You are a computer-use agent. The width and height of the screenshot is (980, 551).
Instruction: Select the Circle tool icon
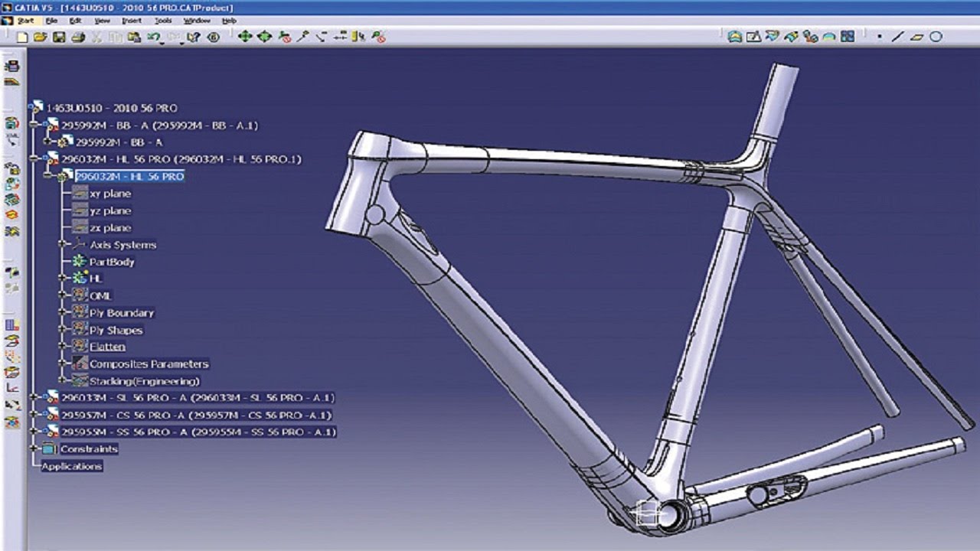[x=936, y=37]
